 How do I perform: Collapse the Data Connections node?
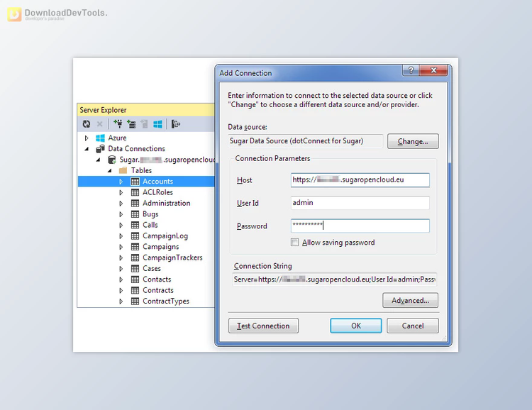[87, 149]
